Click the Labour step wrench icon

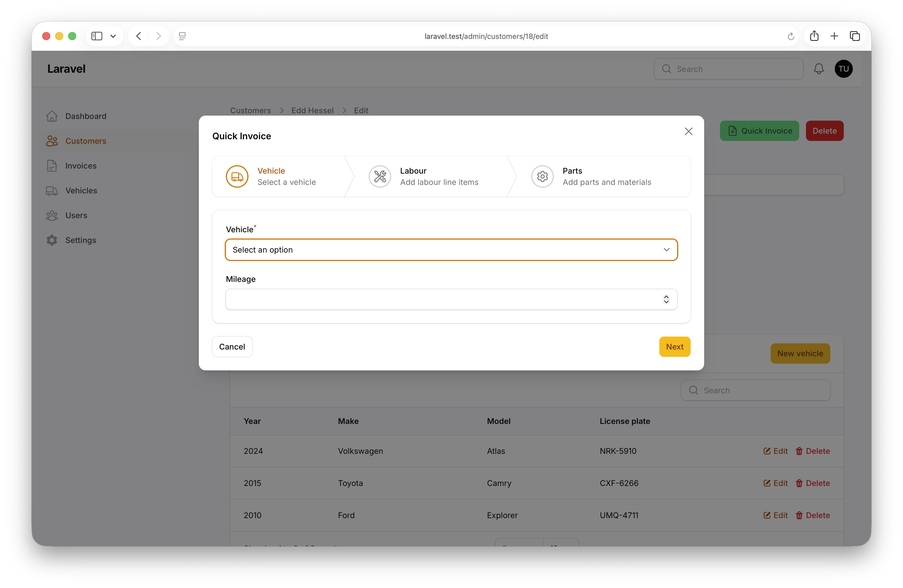[379, 176]
